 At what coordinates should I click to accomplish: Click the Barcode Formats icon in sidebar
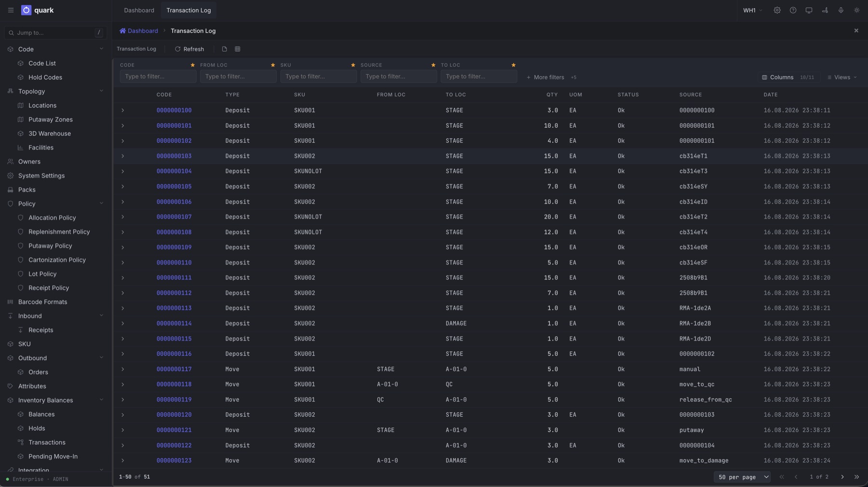click(x=10, y=302)
